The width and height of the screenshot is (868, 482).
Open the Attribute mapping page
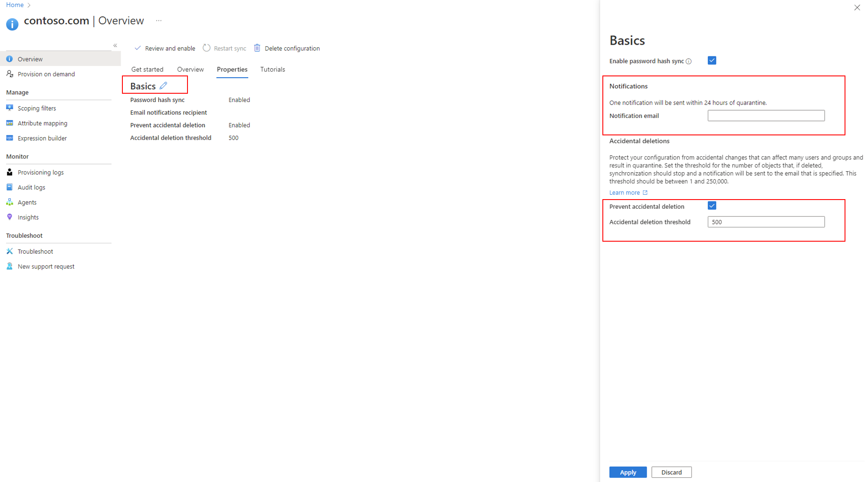point(42,123)
